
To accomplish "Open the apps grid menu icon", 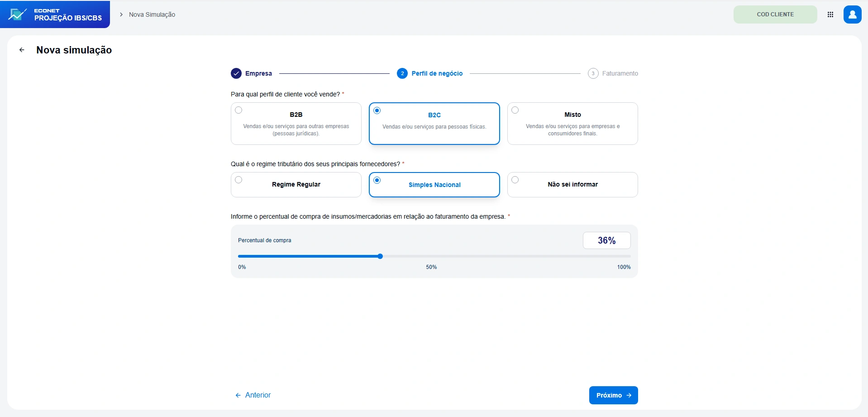I will coord(830,14).
